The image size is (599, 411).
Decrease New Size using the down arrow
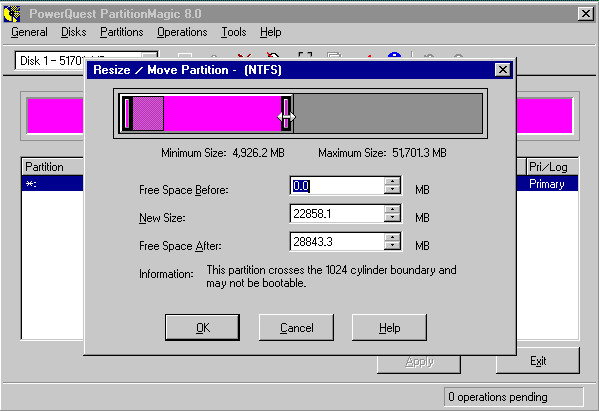coord(392,218)
